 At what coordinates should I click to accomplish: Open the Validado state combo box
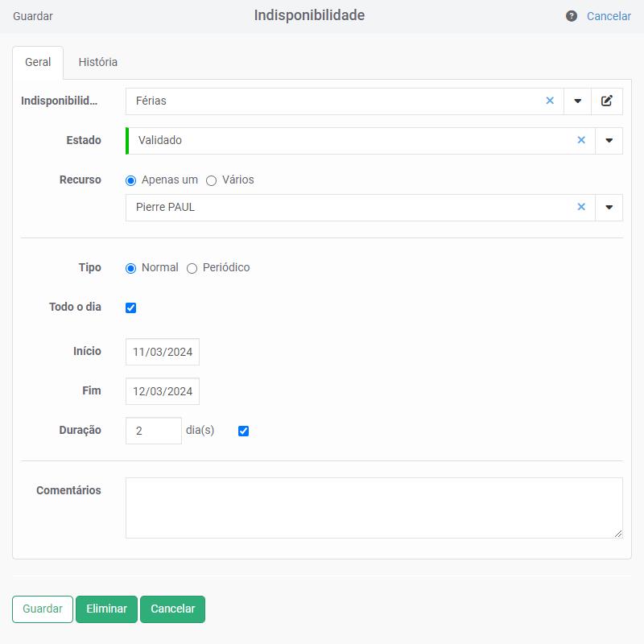(x=360, y=140)
